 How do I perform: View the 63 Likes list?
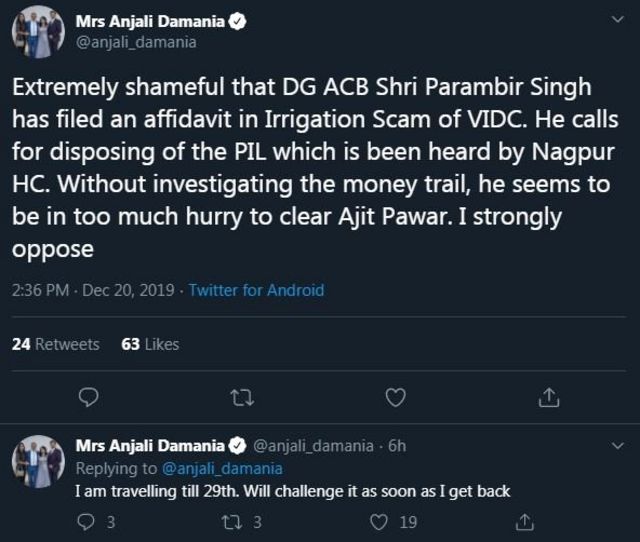[x=150, y=343]
